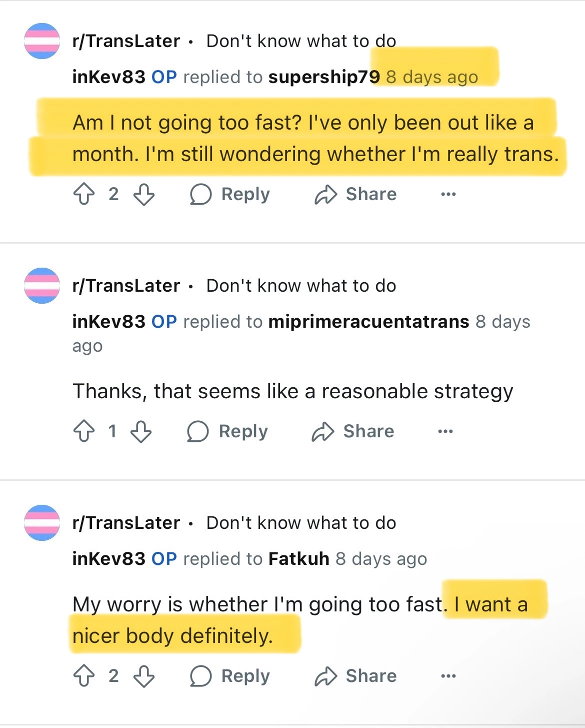The height and width of the screenshot is (728, 585).
Task: Upvote the 'reasonable strategy' comment
Action: point(84,431)
